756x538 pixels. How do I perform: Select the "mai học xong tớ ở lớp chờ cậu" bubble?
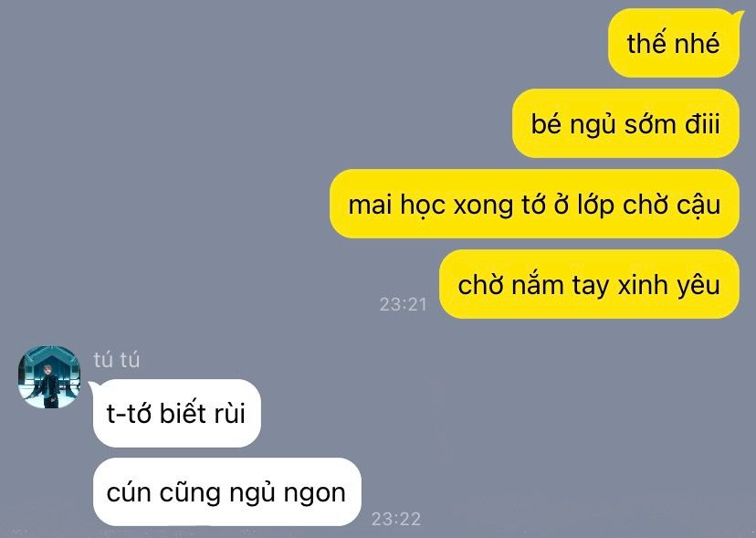tap(534, 204)
